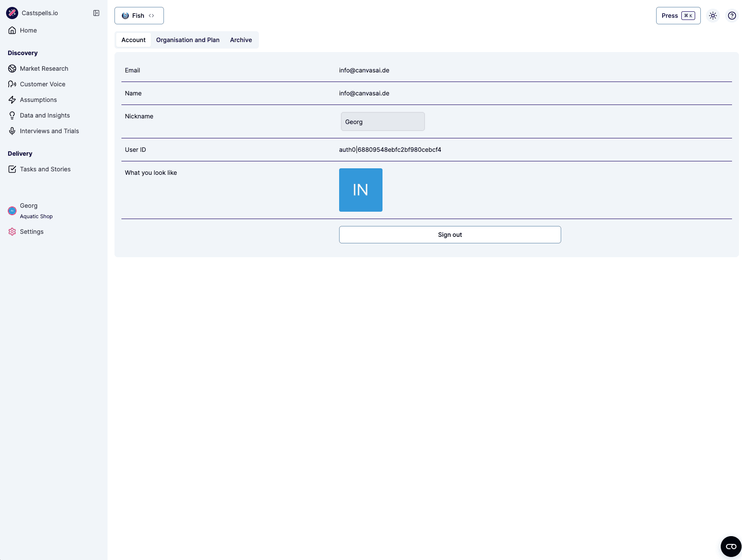The width and height of the screenshot is (742, 560).
Task: Open the Georg profile avatar menu
Action: point(12,210)
